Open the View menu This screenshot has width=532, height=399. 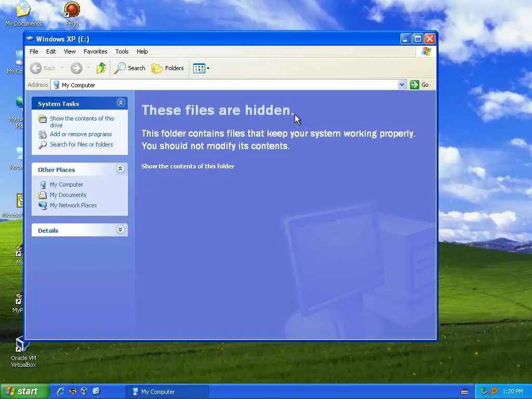click(70, 51)
